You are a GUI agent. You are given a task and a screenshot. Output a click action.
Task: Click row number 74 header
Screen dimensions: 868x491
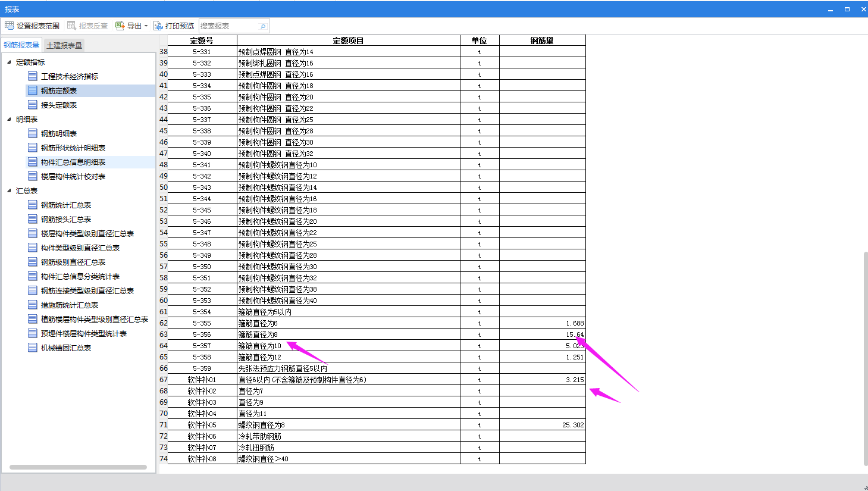click(164, 459)
